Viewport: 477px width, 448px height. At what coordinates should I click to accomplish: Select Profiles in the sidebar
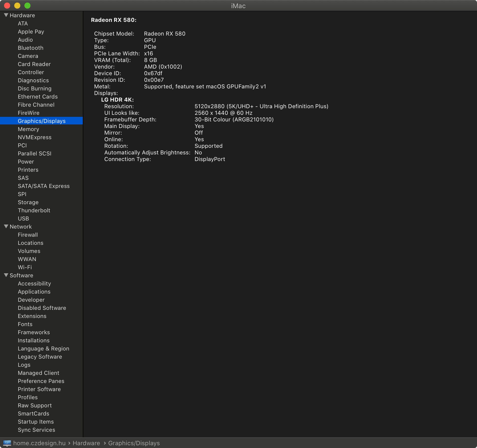tap(28, 397)
